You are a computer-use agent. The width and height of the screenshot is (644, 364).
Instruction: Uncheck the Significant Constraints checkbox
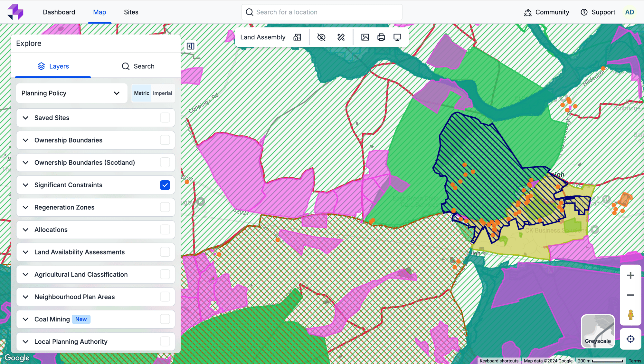pos(165,185)
